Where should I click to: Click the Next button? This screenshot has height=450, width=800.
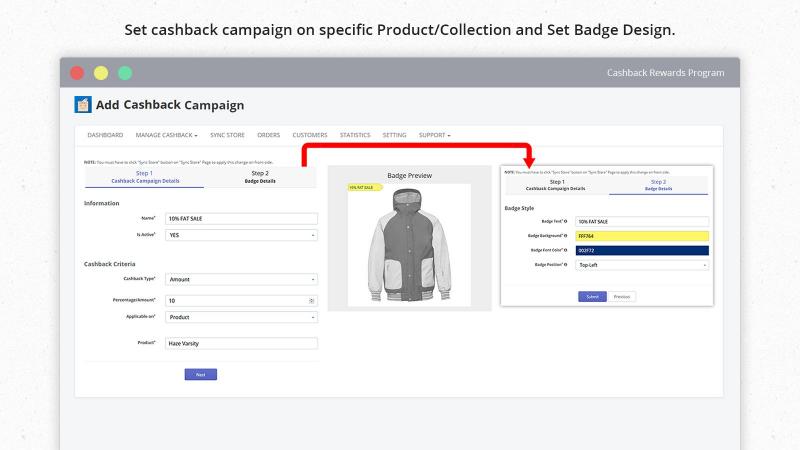coord(201,374)
